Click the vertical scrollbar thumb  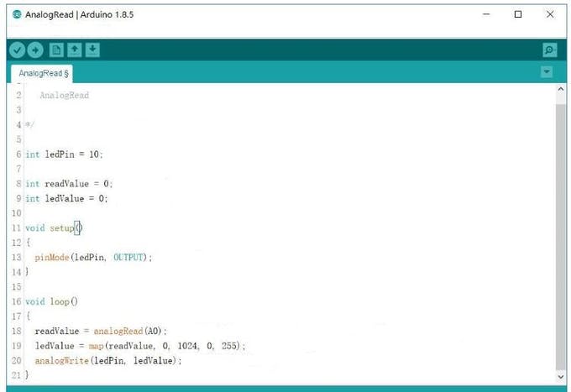click(560, 237)
